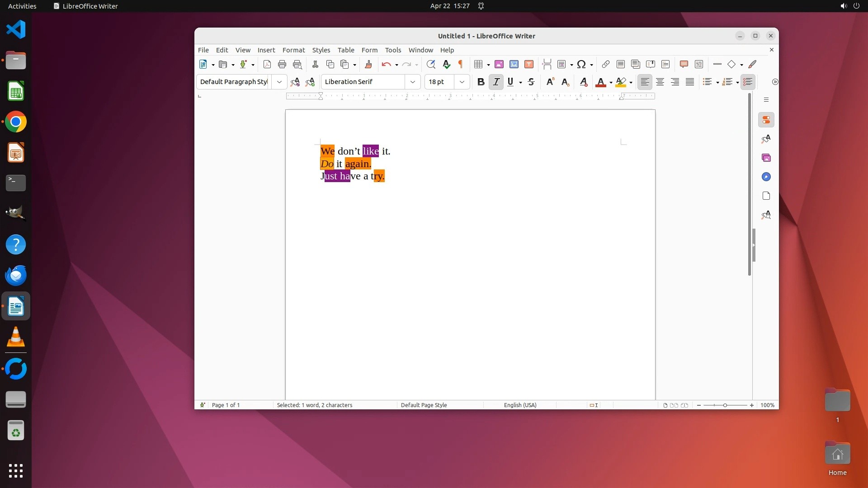Launch Thunderbird from the dock

[16, 275]
